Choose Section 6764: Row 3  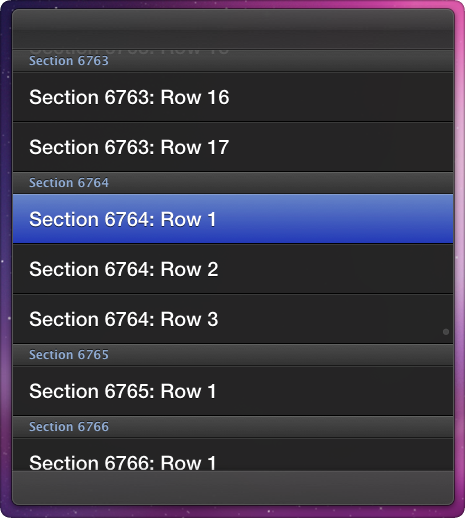click(233, 319)
